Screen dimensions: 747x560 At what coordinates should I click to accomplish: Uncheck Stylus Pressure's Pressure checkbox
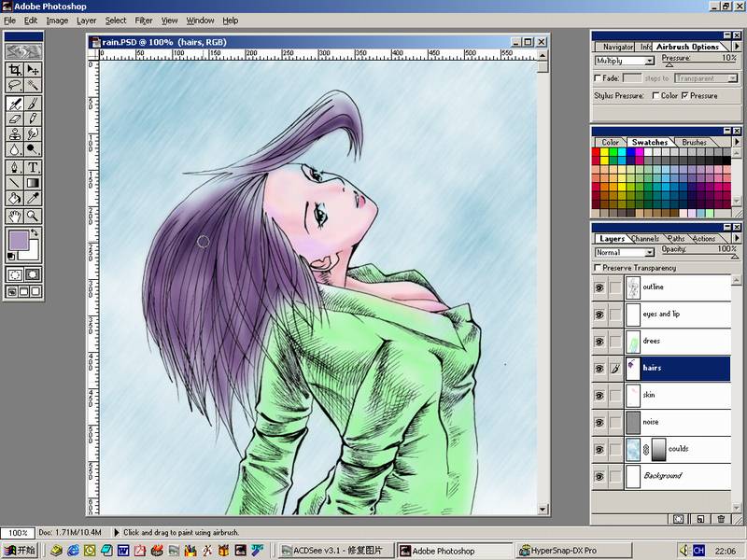(x=684, y=96)
